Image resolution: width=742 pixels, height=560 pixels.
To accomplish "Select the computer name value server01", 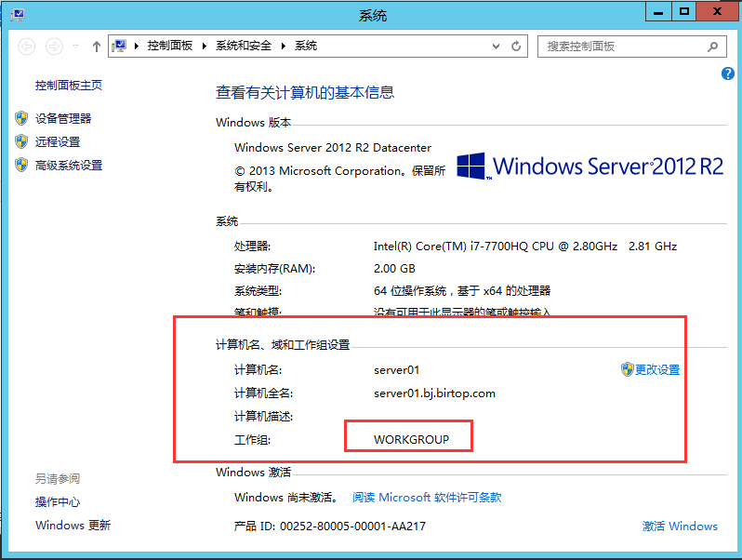I will click(396, 369).
